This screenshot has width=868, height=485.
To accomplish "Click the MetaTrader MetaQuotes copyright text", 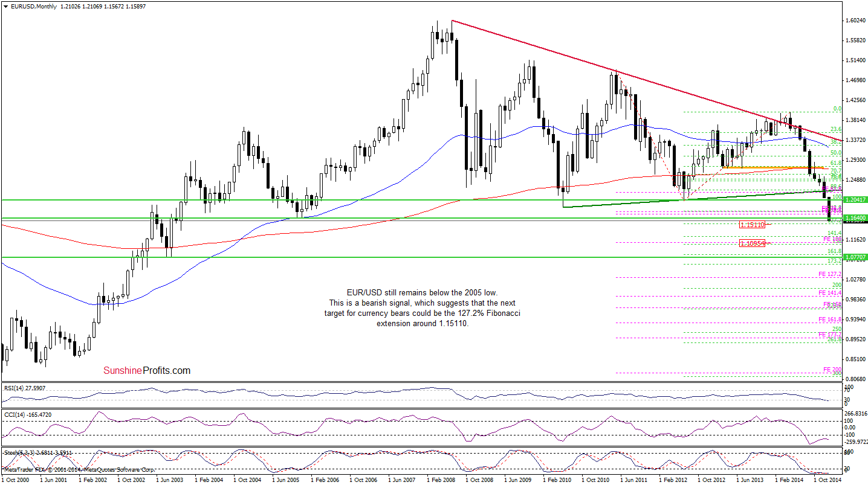I will coord(79,469).
